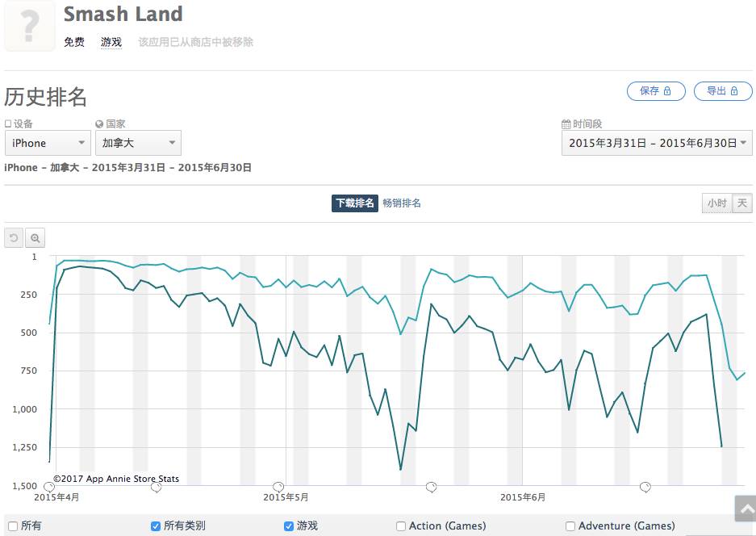Switch to the 畅销排名 tab
The width and height of the screenshot is (756, 536).
[402, 203]
